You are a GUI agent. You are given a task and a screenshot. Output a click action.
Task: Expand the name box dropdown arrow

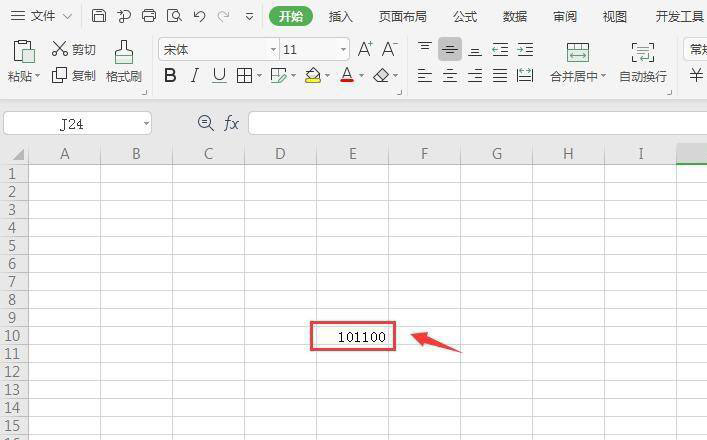click(x=146, y=124)
